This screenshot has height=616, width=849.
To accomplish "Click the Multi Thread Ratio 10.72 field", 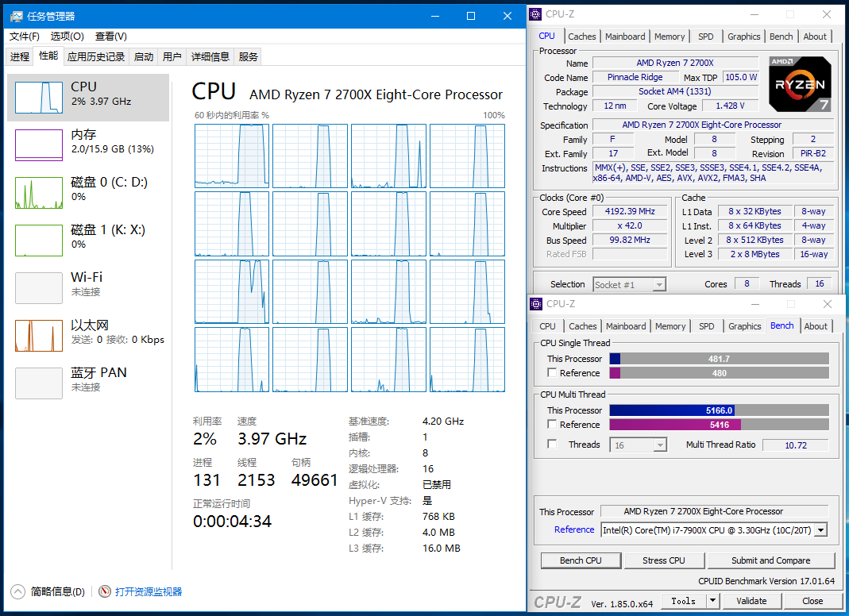I will pyautogui.click(x=796, y=445).
